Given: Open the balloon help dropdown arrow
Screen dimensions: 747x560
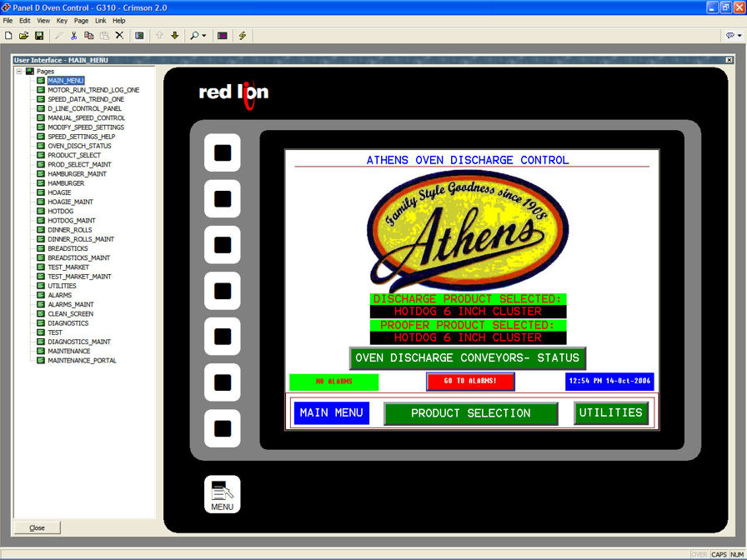Looking at the screenshot, I should pos(739,36).
